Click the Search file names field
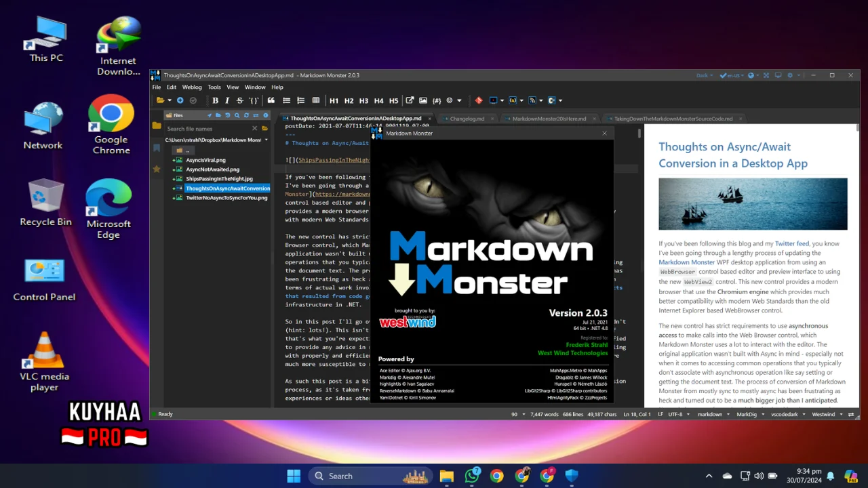This screenshot has height=488, width=868. pos(207,129)
